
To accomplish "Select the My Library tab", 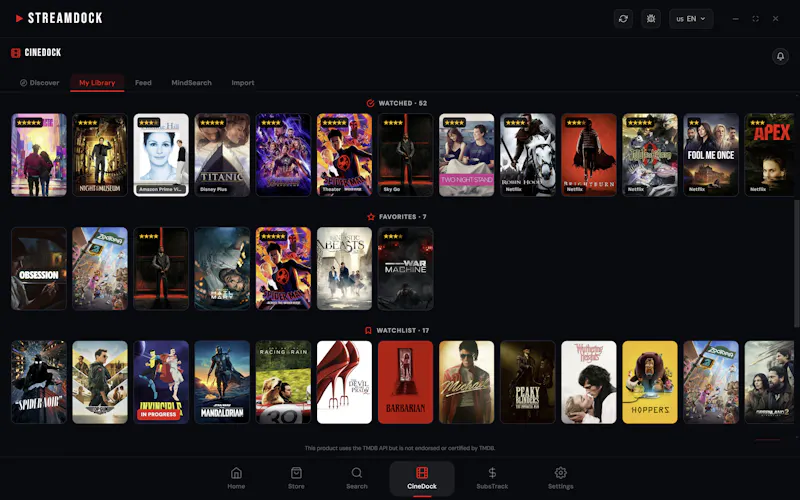I will point(97,83).
